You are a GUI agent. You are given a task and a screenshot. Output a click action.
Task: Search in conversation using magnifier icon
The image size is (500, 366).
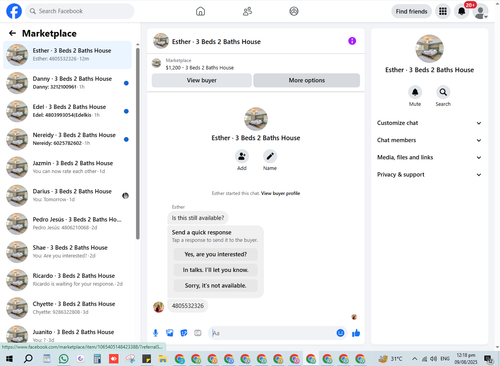pyautogui.click(x=443, y=92)
